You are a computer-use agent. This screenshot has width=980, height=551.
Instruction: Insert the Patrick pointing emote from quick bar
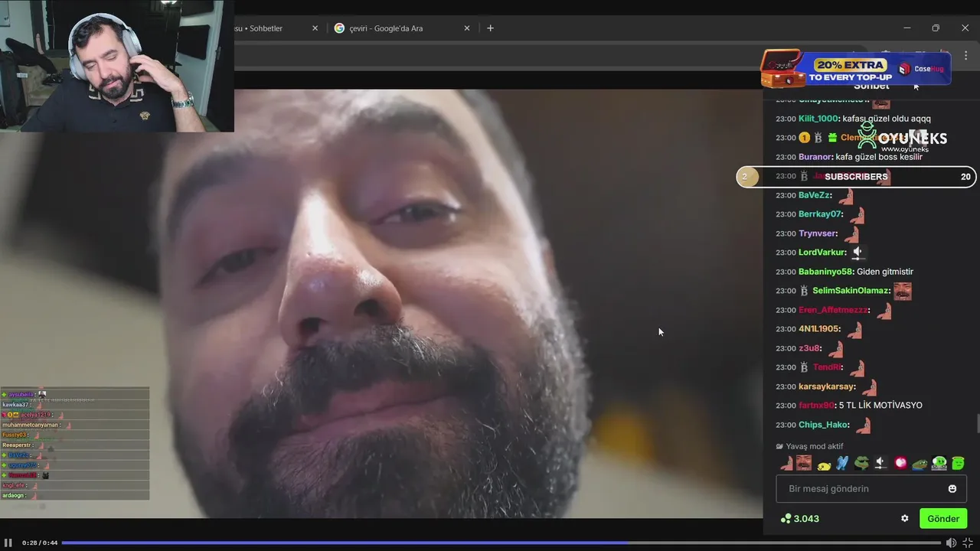click(786, 463)
